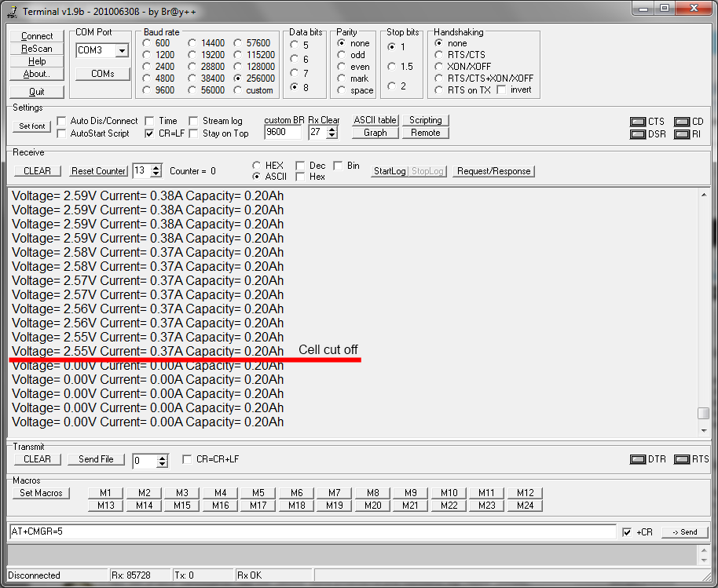Click the Set font button
The width and height of the screenshot is (718, 588).
coord(32,126)
